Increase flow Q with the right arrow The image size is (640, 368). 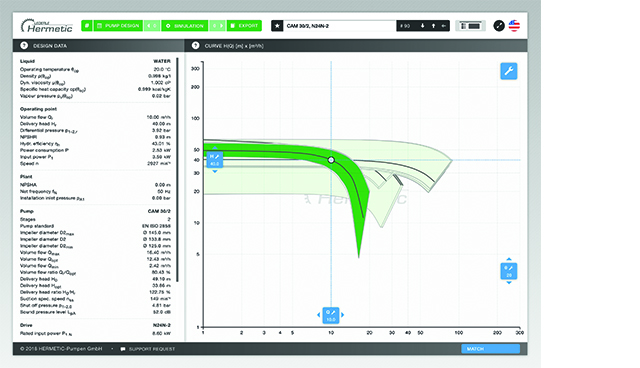point(342,315)
